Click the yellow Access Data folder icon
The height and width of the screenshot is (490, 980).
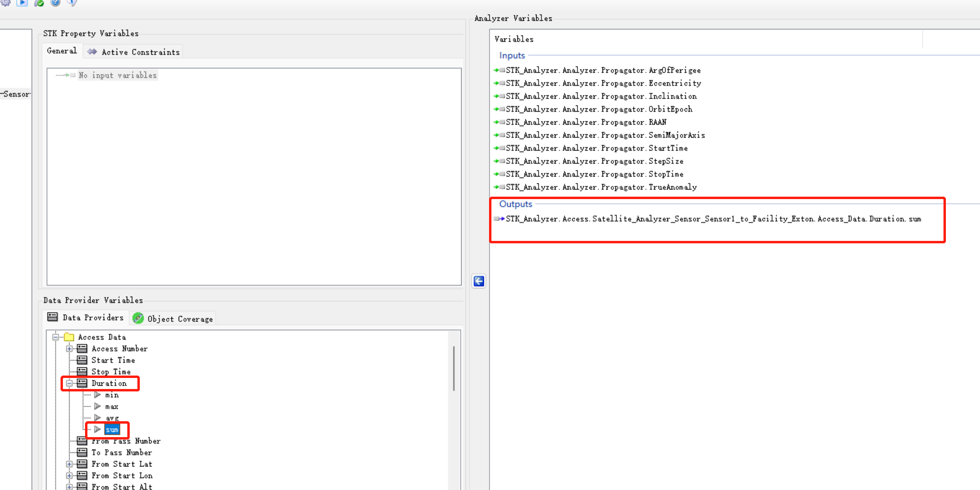(69, 337)
